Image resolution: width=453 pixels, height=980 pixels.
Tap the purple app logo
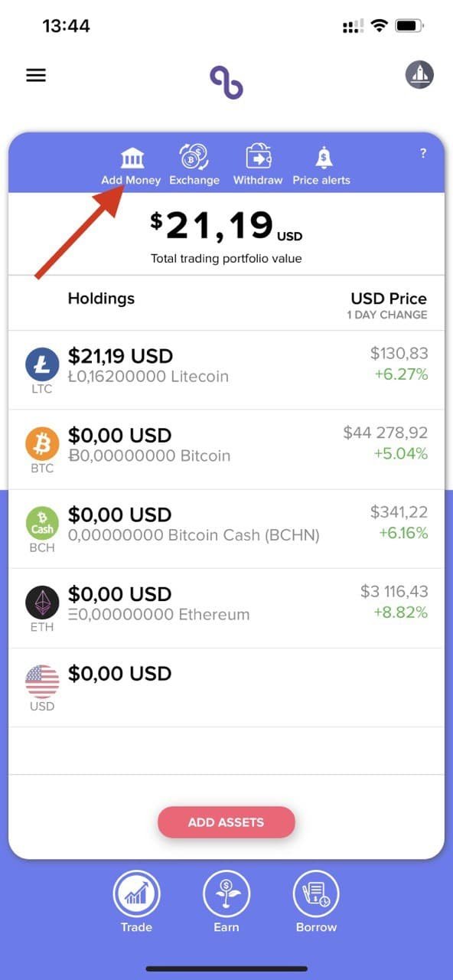click(x=226, y=82)
